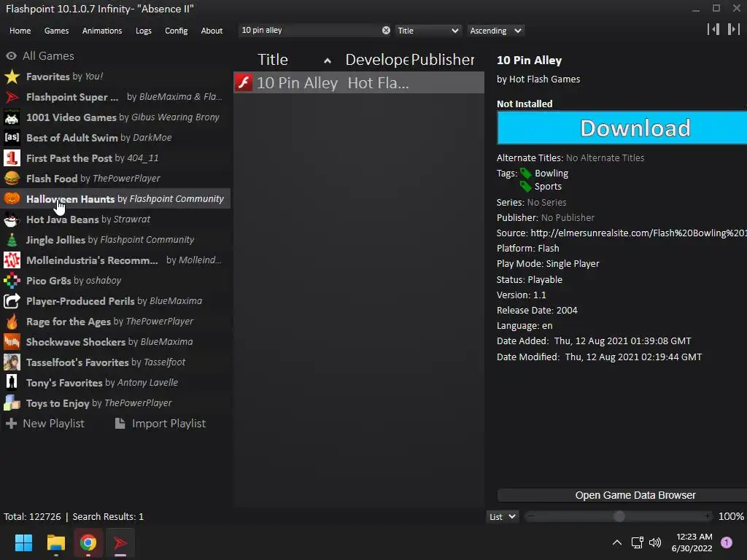Click the Developer column header

[376, 60]
